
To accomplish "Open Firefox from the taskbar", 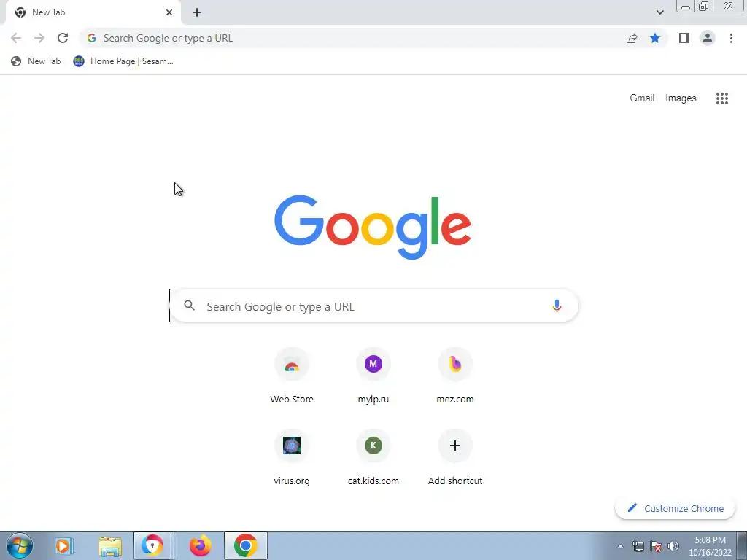I will (200, 545).
